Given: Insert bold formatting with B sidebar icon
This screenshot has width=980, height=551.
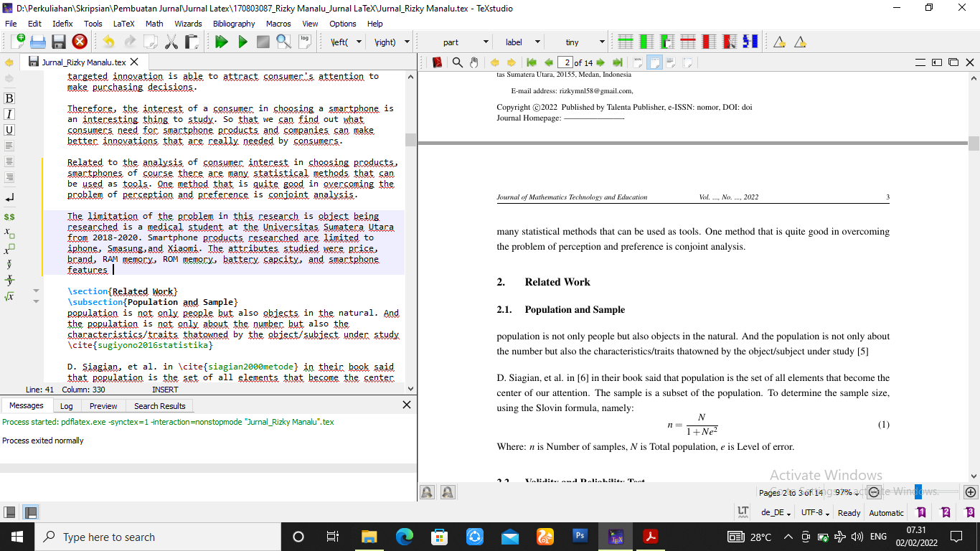Looking at the screenshot, I should tap(9, 98).
